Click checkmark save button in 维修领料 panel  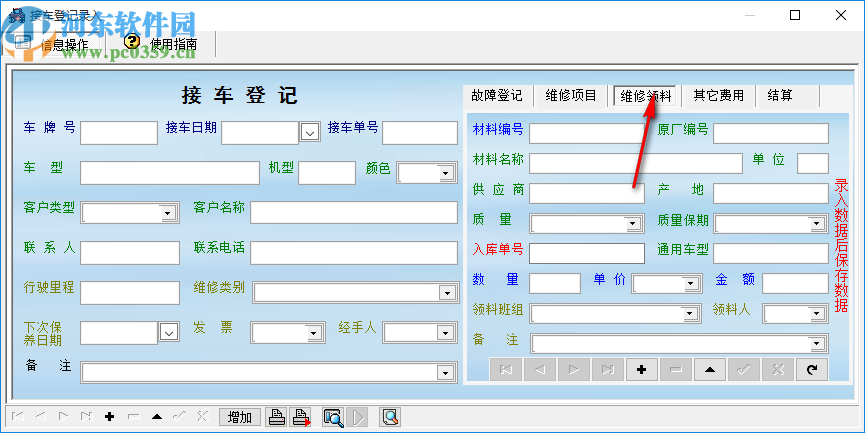tap(744, 370)
